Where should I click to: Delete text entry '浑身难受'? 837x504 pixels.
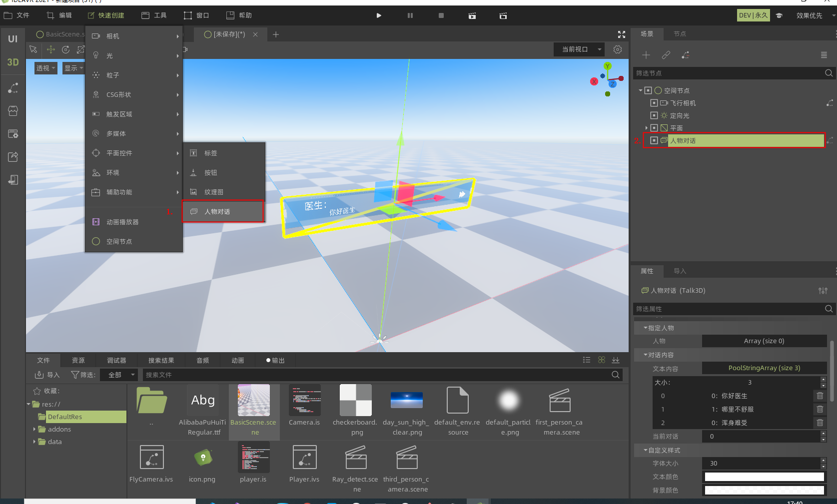pos(820,423)
